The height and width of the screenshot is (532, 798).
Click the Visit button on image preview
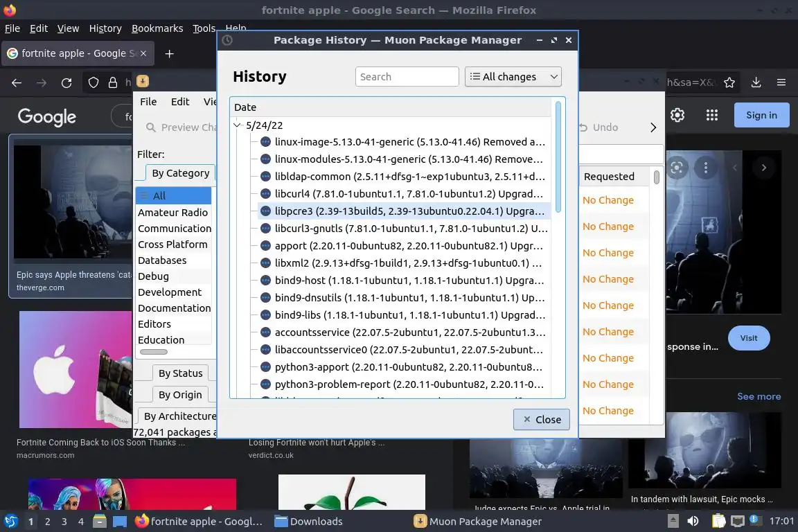(x=749, y=338)
